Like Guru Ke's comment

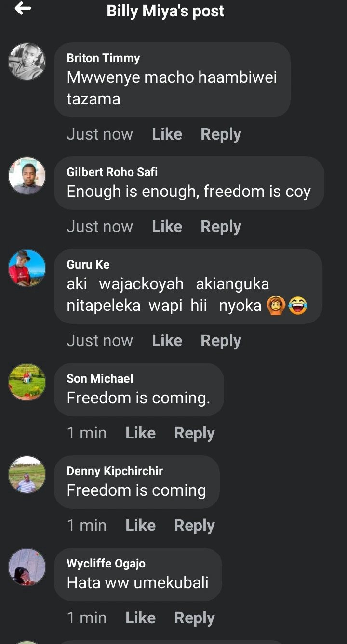167,340
